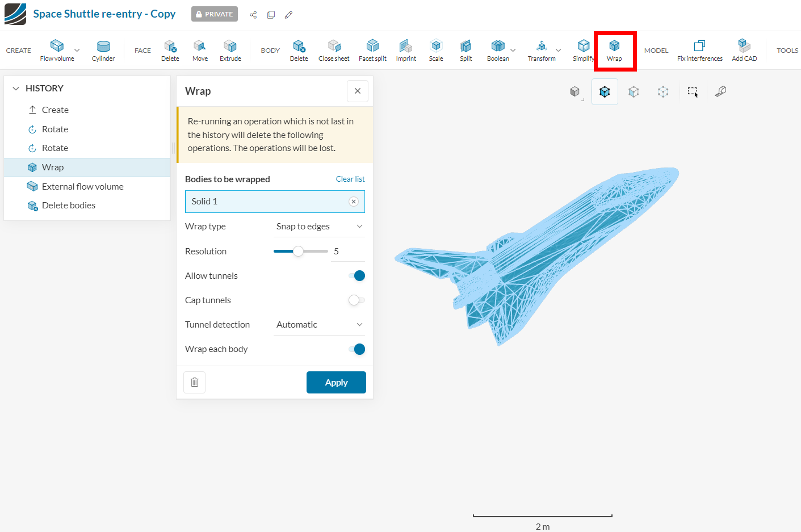
Task: Clear the bodies to be wrapped list
Action: click(x=350, y=179)
